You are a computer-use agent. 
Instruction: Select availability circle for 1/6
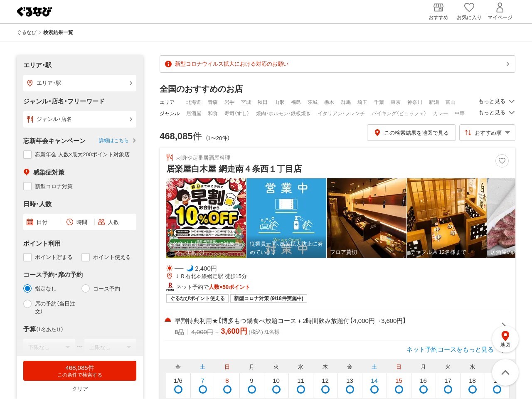(x=178, y=389)
